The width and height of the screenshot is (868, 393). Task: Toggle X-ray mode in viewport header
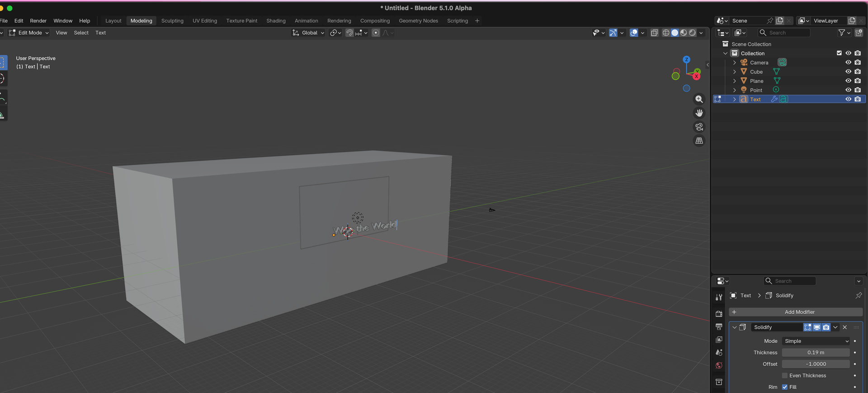(x=654, y=33)
